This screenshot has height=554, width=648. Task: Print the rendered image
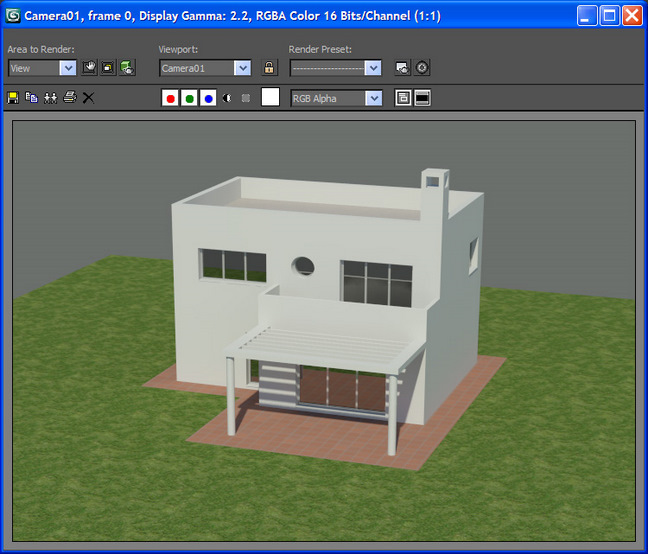[x=69, y=98]
